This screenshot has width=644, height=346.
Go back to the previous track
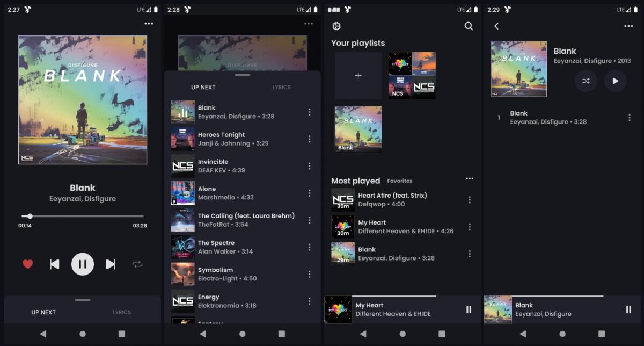[x=54, y=264]
